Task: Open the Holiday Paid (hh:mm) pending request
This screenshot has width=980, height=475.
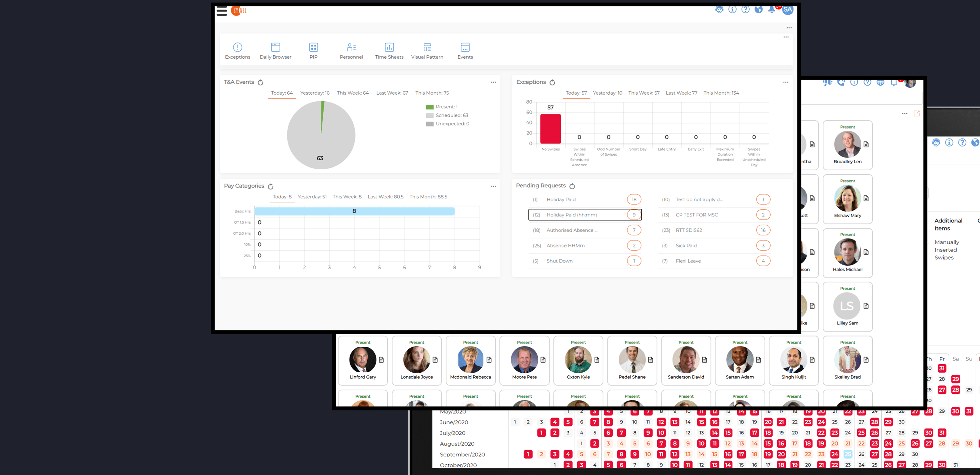Action: point(571,215)
